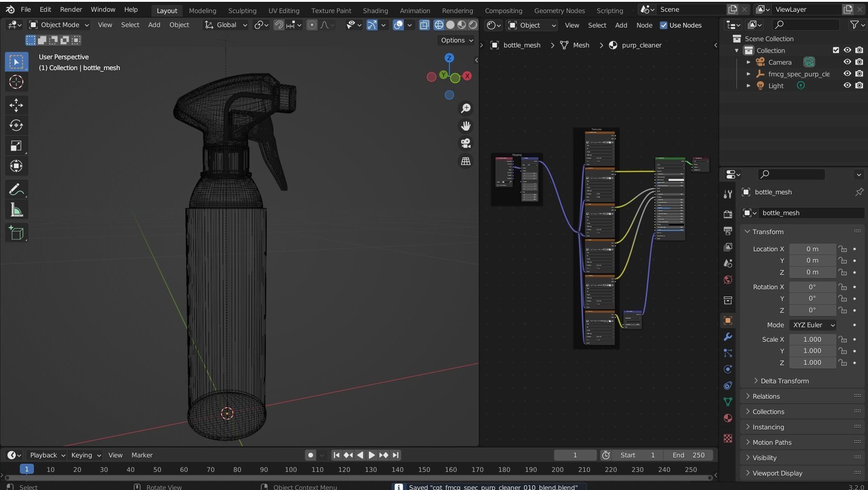This screenshot has height=490, width=868.
Task: Toggle camera view in viewport
Action: click(466, 143)
